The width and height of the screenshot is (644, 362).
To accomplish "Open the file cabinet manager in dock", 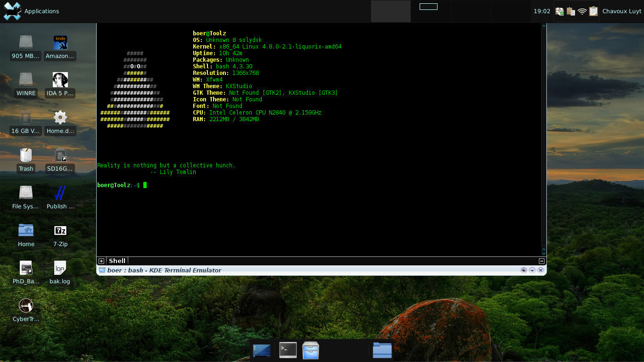I will pyautogui.click(x=311, y=350).
